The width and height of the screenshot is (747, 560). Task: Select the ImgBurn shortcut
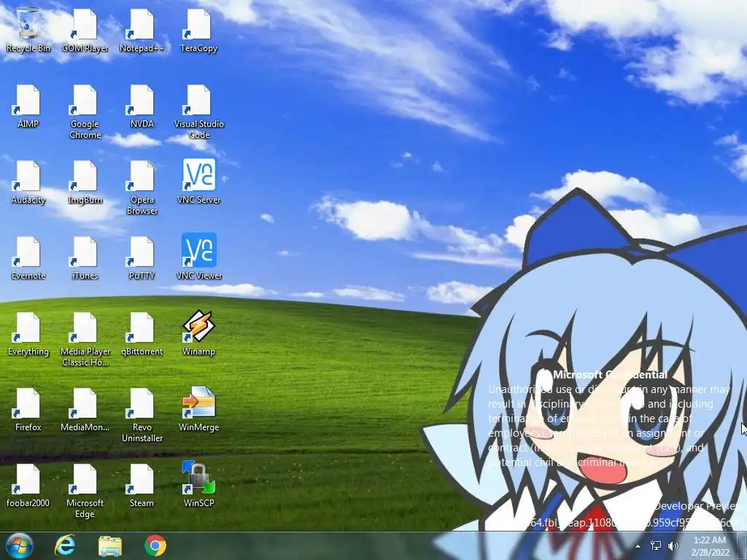click(85, 182)
